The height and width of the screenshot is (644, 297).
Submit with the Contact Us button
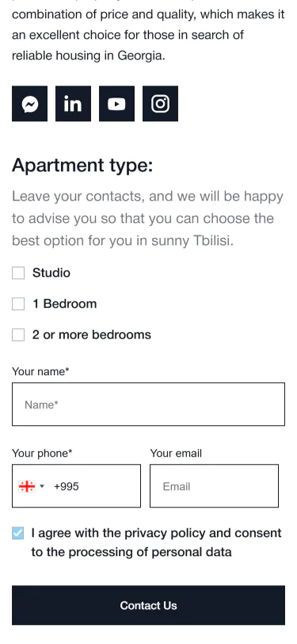coord(149,605)
